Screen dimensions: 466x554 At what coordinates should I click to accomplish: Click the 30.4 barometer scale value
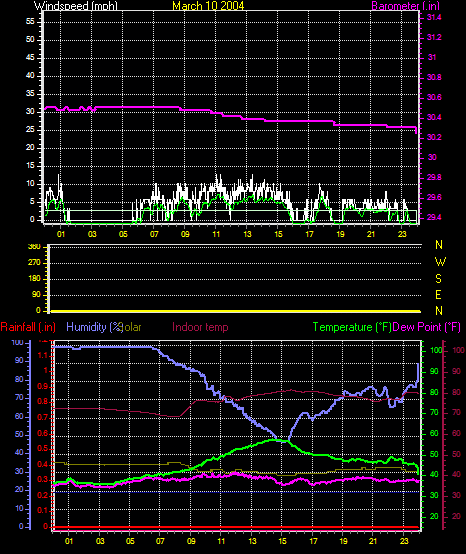[434, 117]
